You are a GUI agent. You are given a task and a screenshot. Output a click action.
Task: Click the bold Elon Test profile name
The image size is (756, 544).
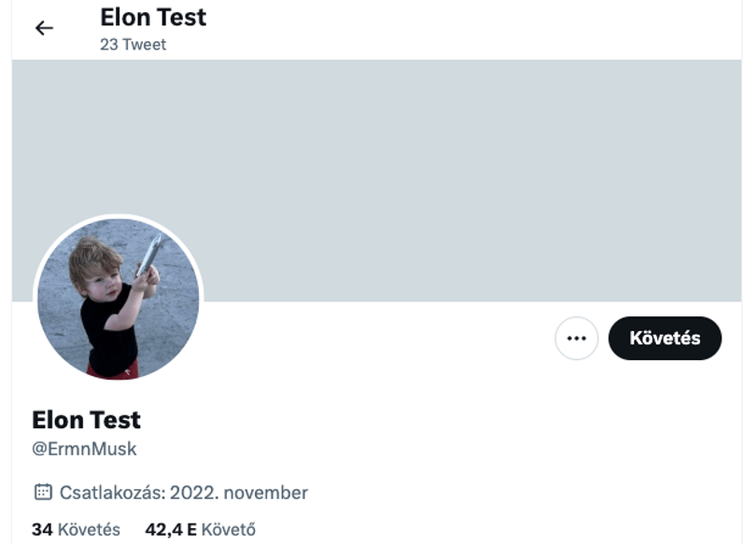(86, 420)
